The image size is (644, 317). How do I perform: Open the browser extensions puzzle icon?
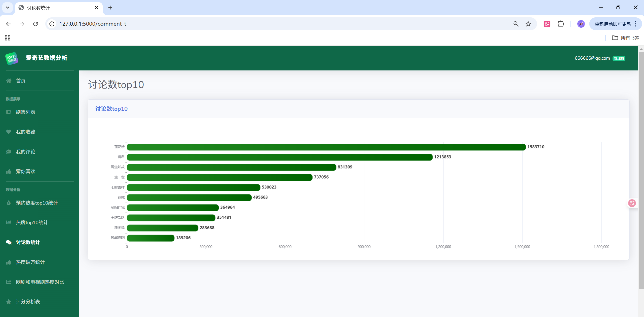[x=561, y=24]
